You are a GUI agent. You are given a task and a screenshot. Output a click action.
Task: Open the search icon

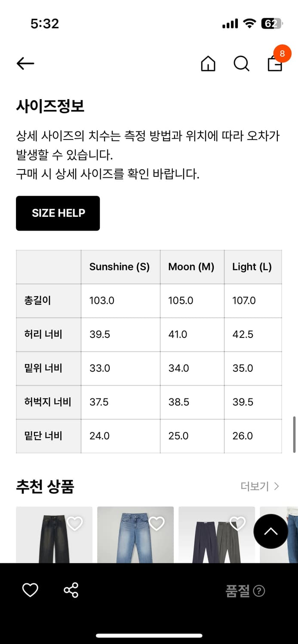click(x=242, y=64)
